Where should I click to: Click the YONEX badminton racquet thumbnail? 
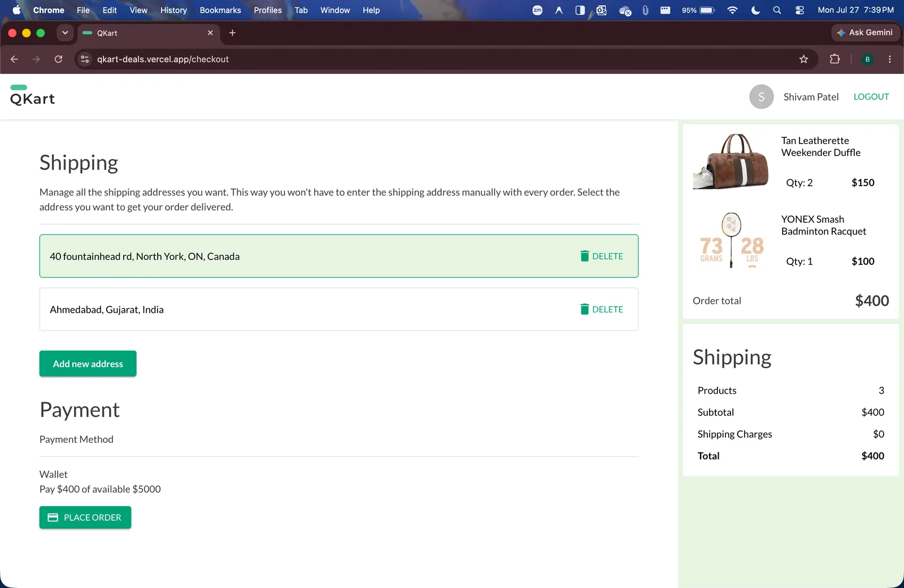pos(731,240)
